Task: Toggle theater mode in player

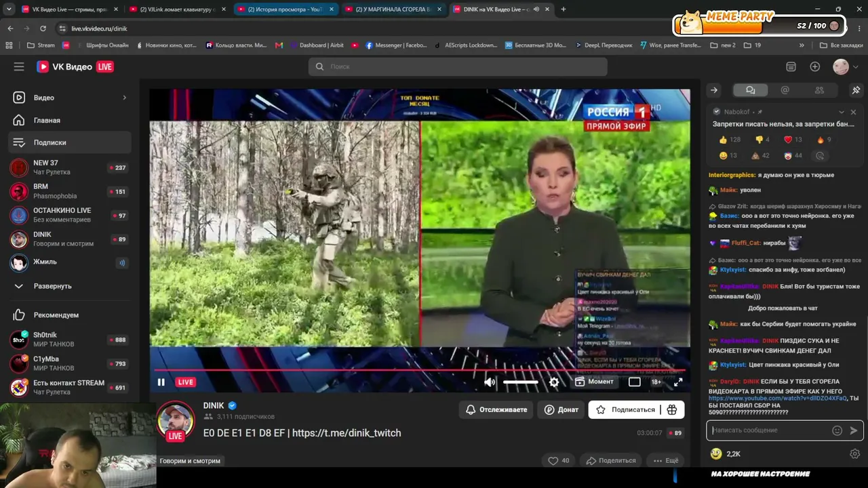Action: click(x=634, y=382)
